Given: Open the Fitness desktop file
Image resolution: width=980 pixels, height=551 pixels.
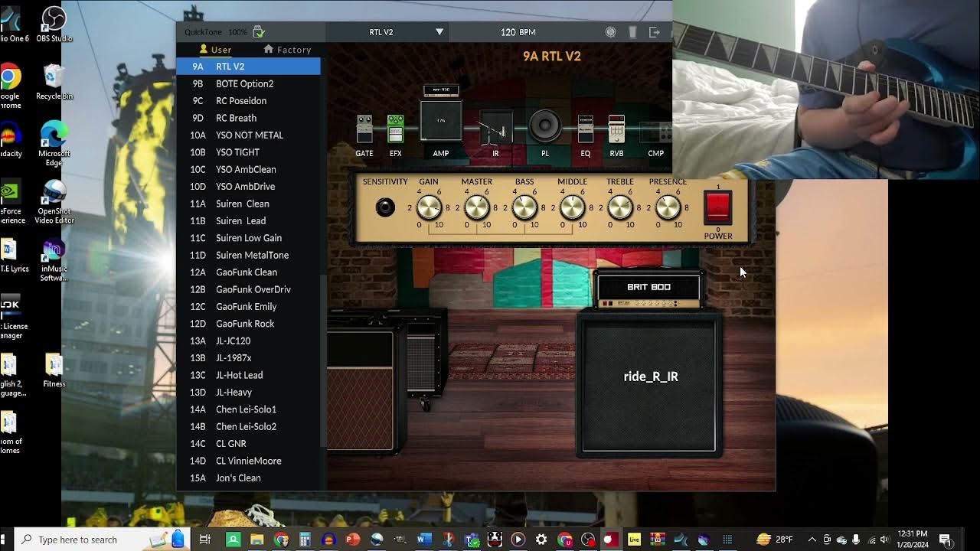Looking at the screenshot, I should (54, 370).
